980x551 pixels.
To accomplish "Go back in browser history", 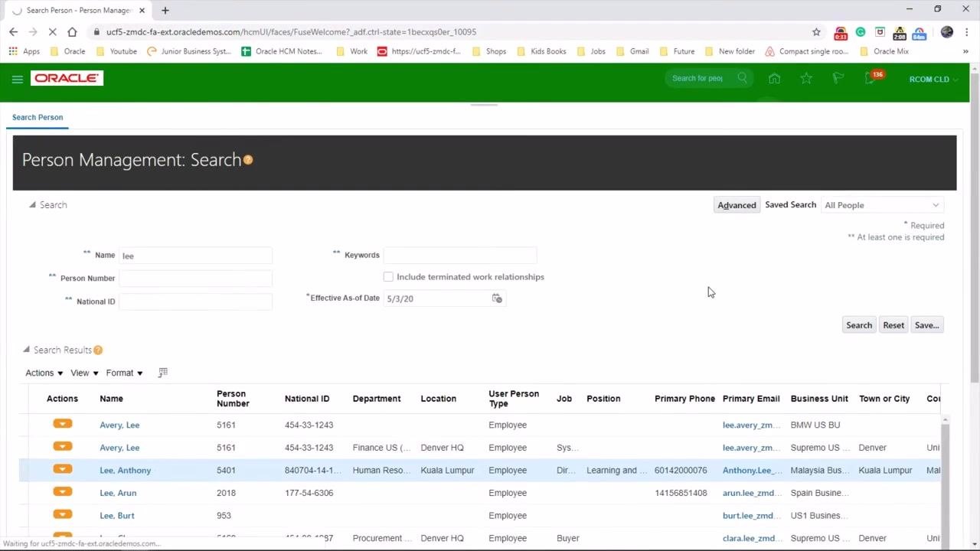I will pyautogui.click(x=13, y=32).
